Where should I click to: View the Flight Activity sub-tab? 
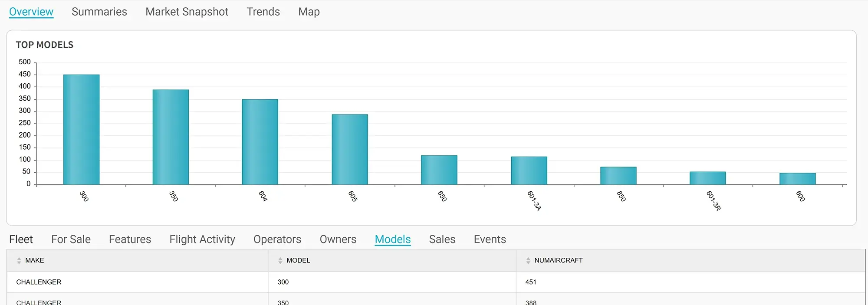202,239
